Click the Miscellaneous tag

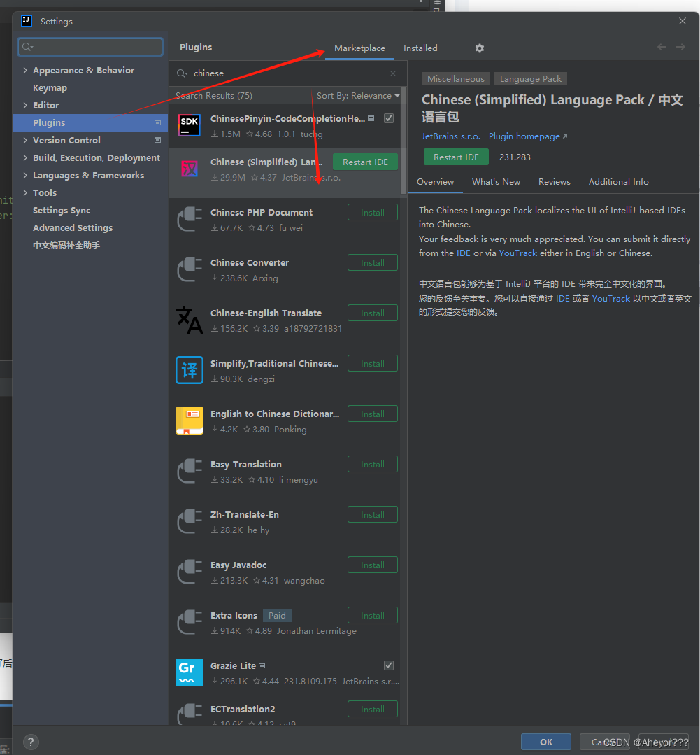[456, 79]
